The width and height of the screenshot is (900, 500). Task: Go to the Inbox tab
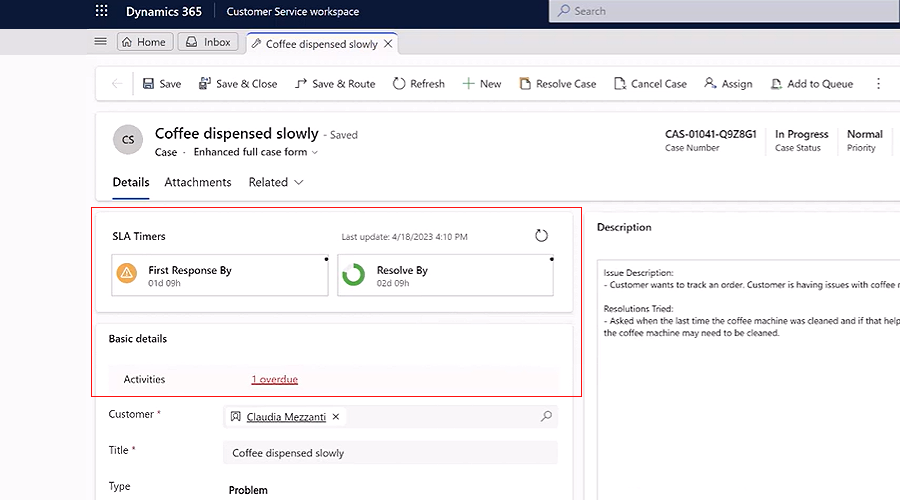point(209,42)
